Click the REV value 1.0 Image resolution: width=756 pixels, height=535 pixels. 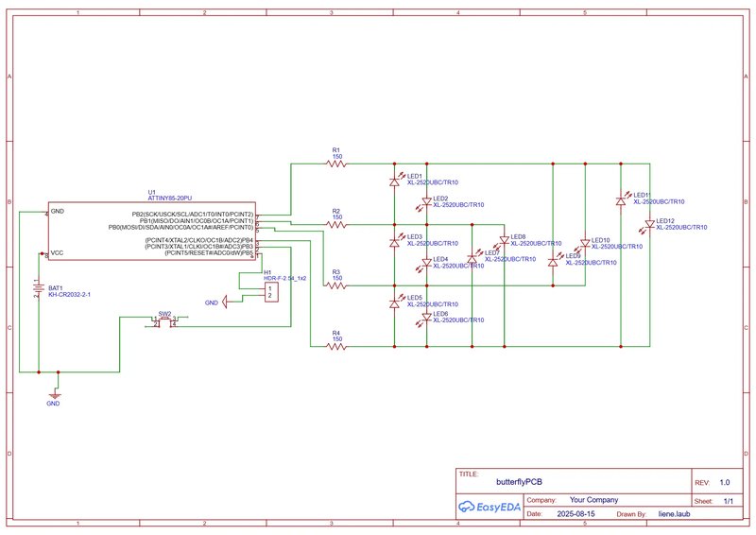point(725,482)
